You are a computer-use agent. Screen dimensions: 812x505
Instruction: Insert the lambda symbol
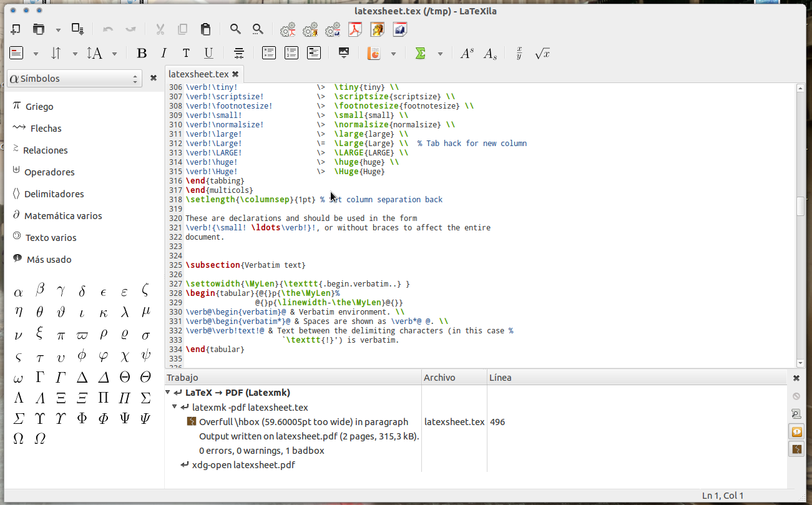tap(125, 312)
